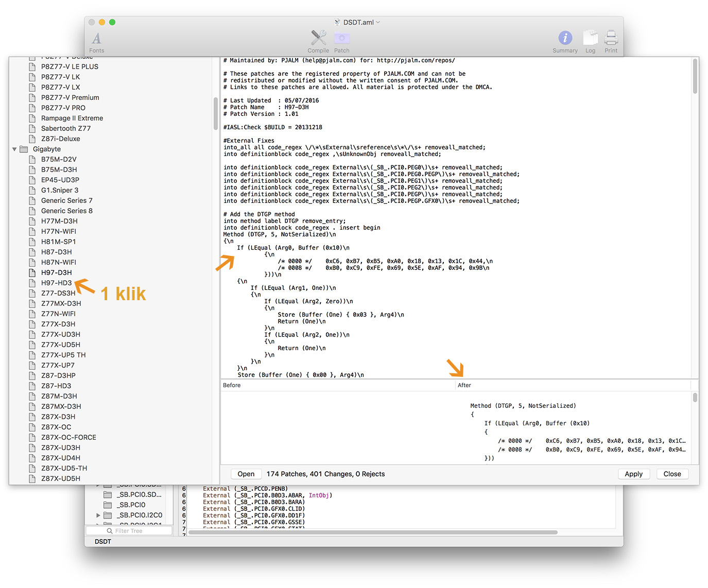Select the H97-HD3 patch
Viewport: 708px width, 588px height.
pos(57,283)
